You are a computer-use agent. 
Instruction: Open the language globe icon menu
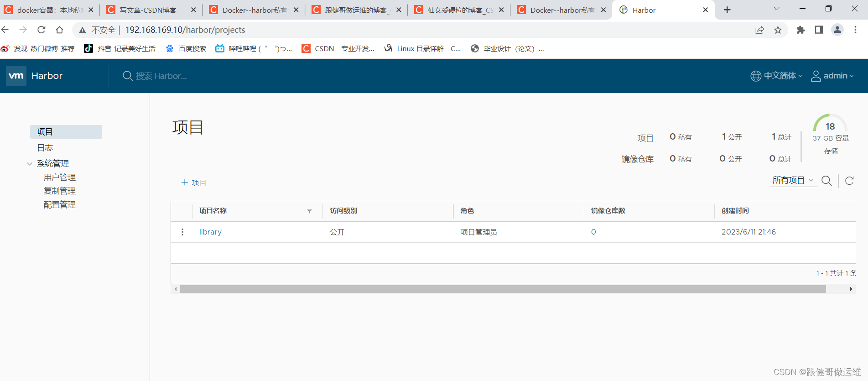pos(756,76)
